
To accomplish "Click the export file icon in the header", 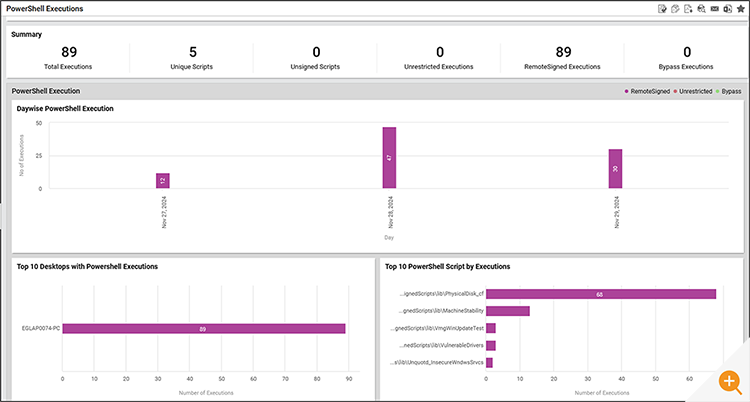I will click(x=689, y=9).
